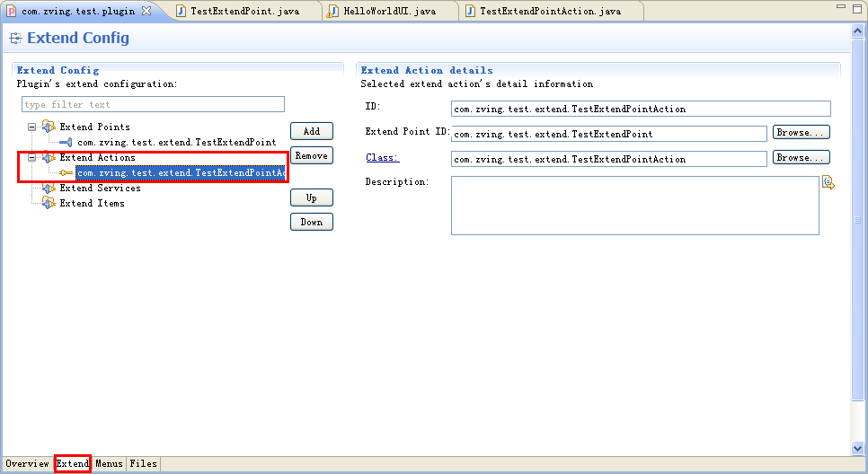
Task: Click the Extend Items folder icon
Action: 49,204
